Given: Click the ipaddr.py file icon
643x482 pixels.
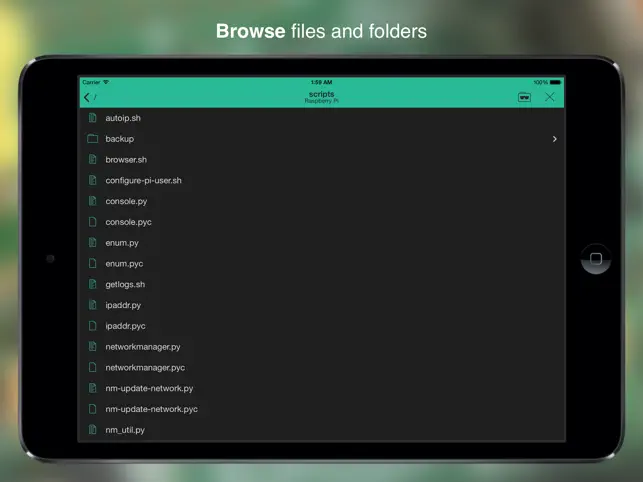Looking at the screenshot, I should pyautogui.click(x=93, y=305).
